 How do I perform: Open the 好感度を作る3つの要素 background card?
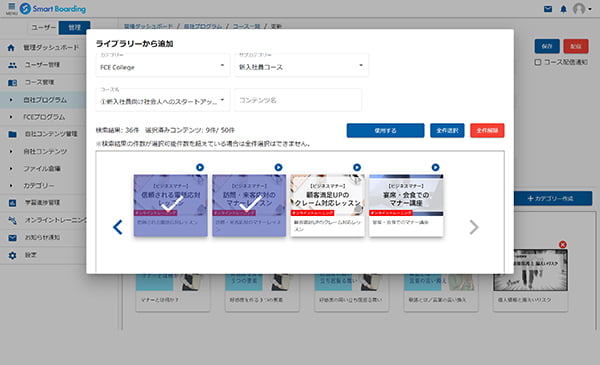pos(262,292)
